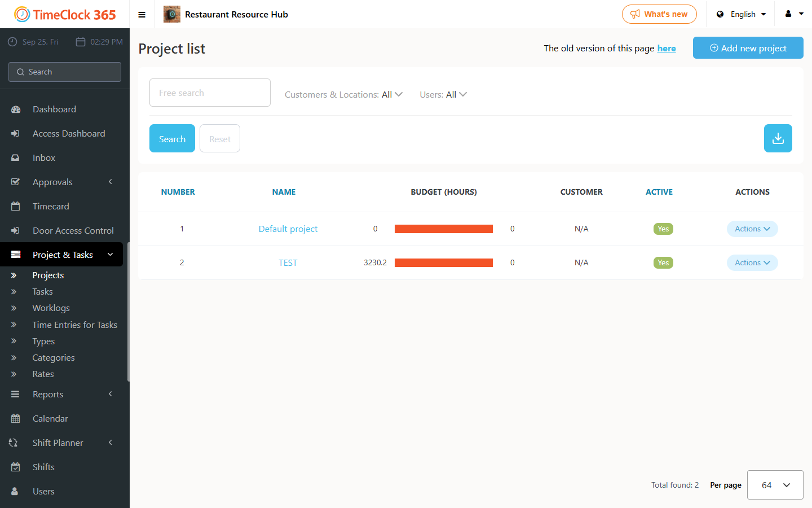Sort by the ACTIVE column header

click(659, 192)
